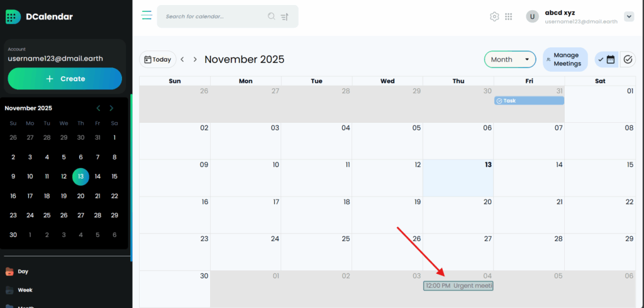The height and width of the screenshot is (308, 644).
Task: Click the search magnifier icon
Action: (x=271, y=16)
